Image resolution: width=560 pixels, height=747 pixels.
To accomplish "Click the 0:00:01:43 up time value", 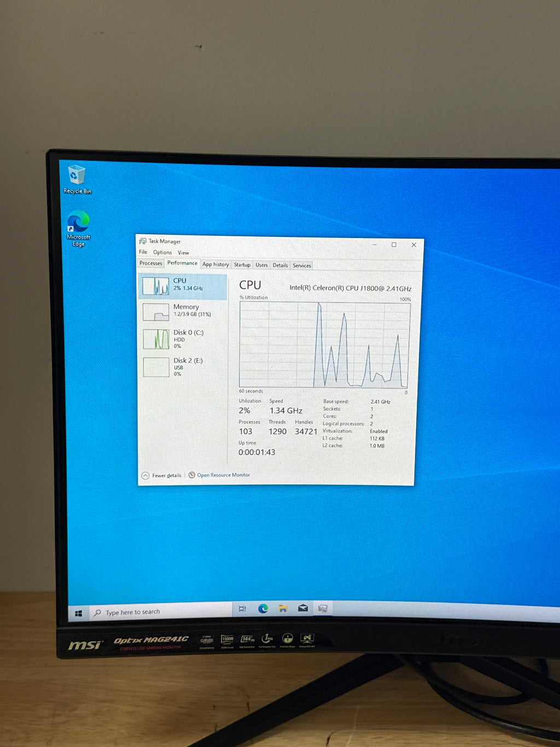I will [x=256, y=452].
